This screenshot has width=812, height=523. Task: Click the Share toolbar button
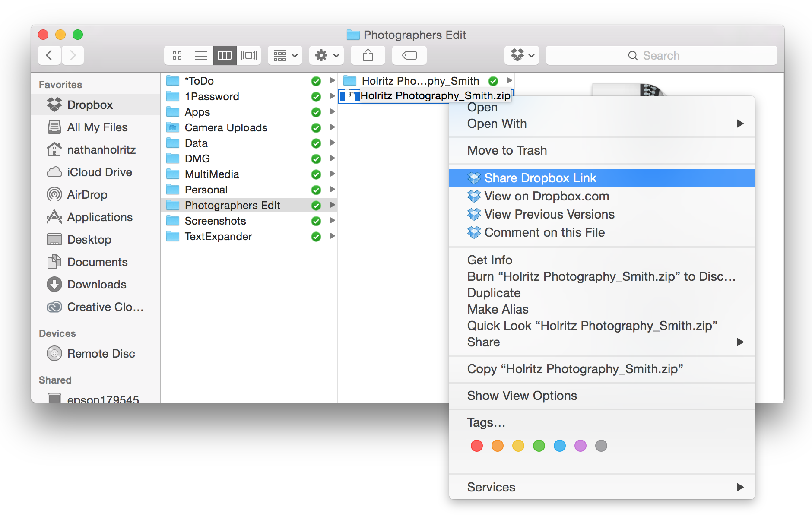pyautogui.click(x=368, y=55)
